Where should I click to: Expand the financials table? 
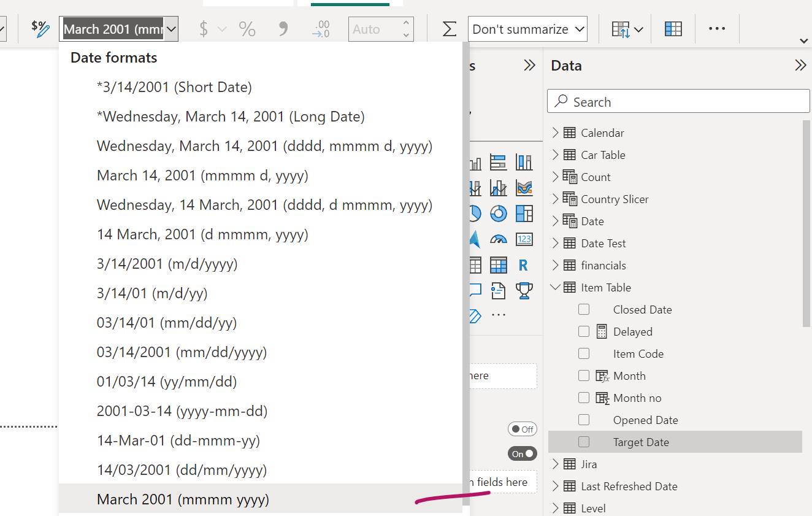coord(556,266)
